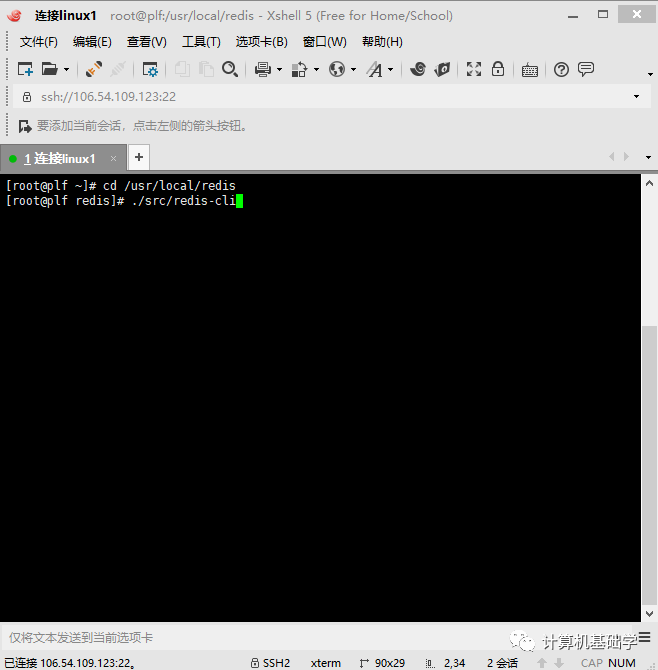Click the New session icon
Screen dimensions: 658x670
(x=25, y=69)
